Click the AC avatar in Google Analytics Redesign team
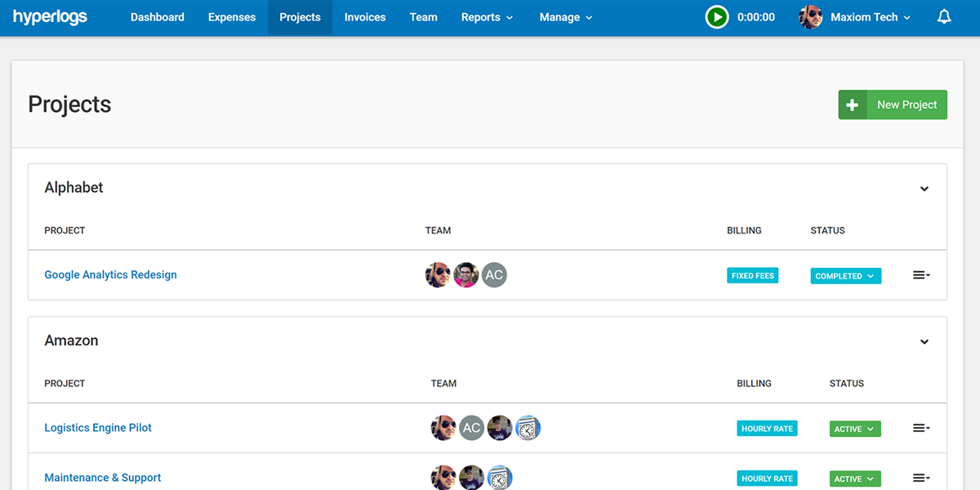This screenshot has width=980, height=490. click(x=494, y=275)
